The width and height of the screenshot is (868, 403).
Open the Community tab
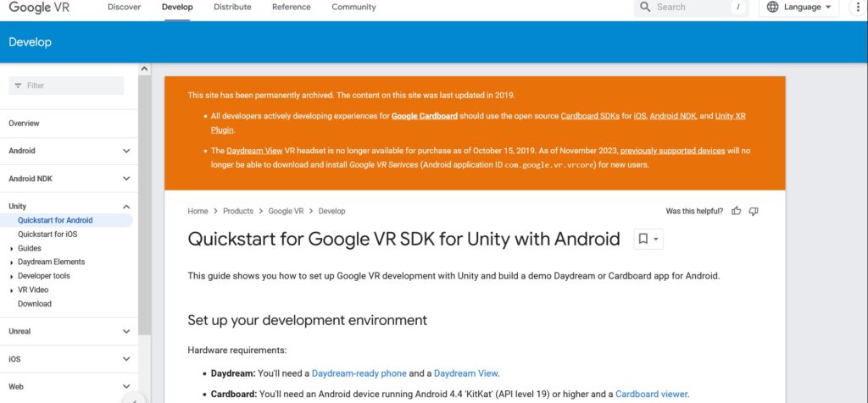353,7
